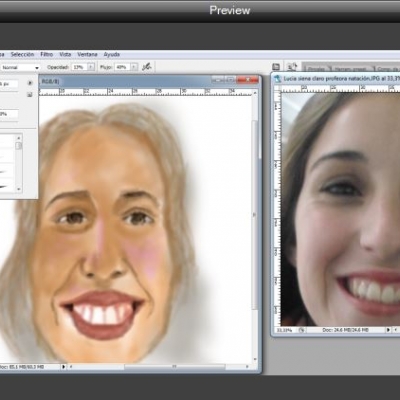The image size is (400, 400).
Task: Click the brush size px field
Action: pos(9,84)
